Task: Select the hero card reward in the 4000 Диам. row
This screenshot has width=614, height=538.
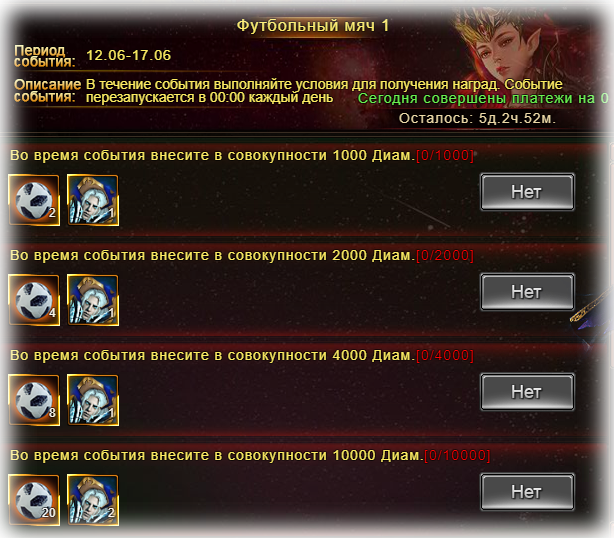Action: pos(93,400)
